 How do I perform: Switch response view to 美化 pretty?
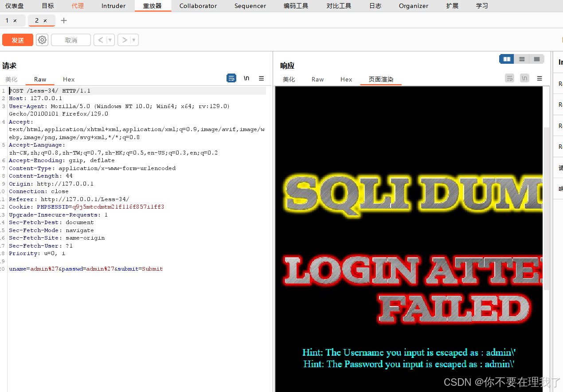tap(289, 79)
